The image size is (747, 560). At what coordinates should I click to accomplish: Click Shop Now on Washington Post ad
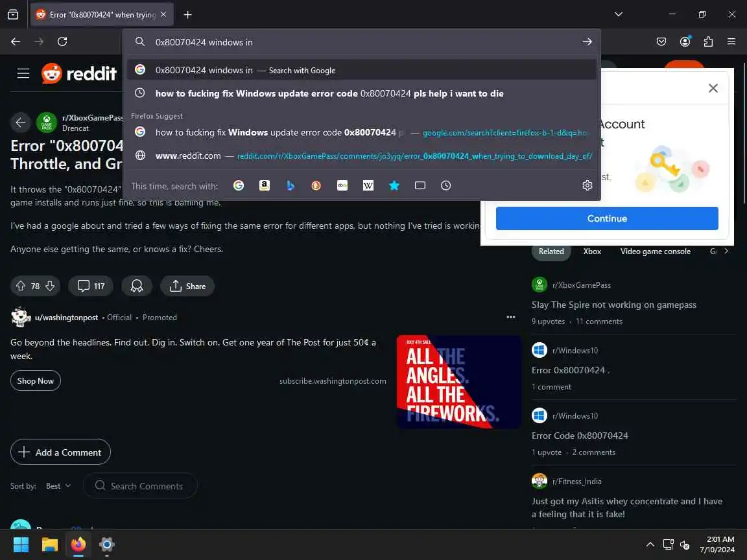[x=36, y=381]
